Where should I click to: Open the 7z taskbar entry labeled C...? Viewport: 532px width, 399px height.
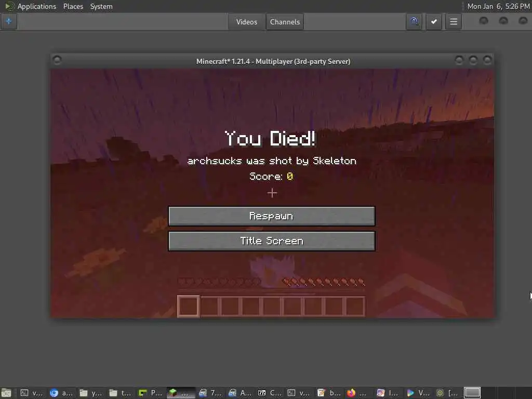270,393
